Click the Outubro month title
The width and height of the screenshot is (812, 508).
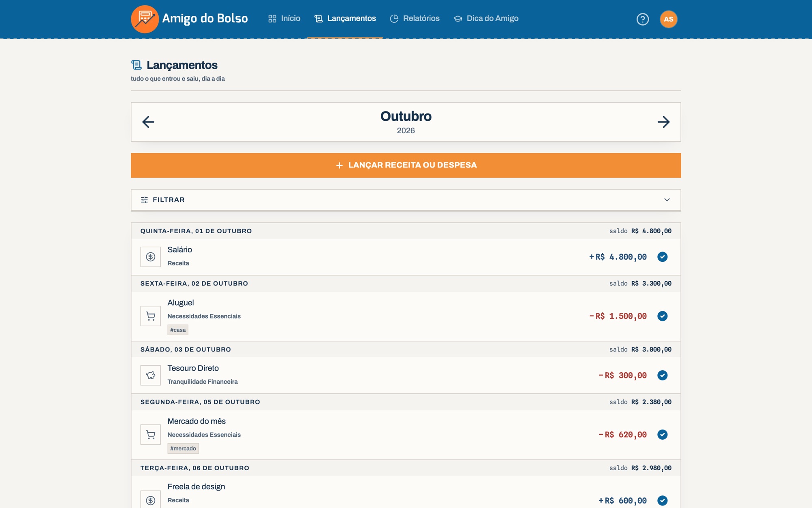pyautogui.click(x=406, y=117)
